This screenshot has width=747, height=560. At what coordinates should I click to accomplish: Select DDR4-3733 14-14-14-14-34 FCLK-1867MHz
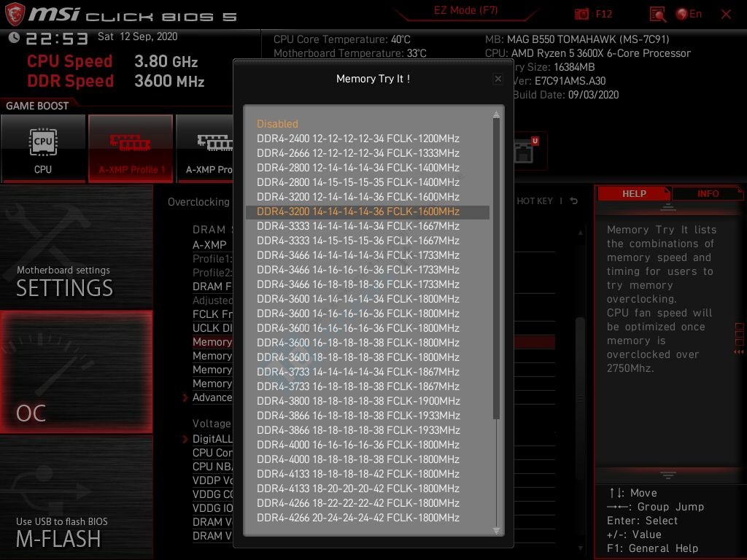[x=368, y=373]
